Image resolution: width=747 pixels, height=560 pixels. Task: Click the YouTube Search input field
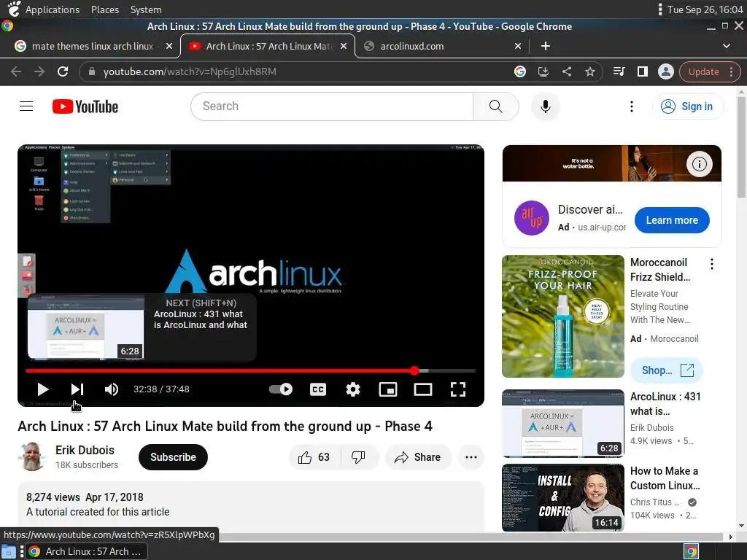click(x=332, y=106)
